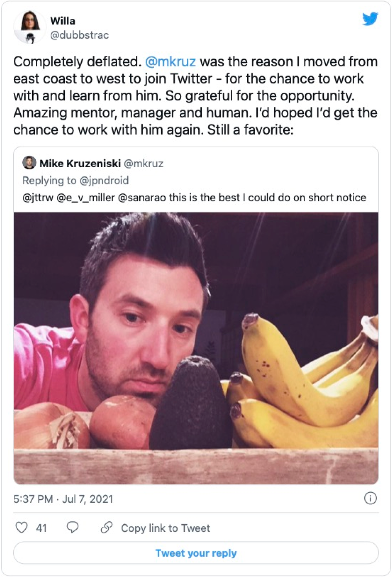Click "Copy link to Tweet" text
Screen dimensions: 392x577
[x=165, y=528]
